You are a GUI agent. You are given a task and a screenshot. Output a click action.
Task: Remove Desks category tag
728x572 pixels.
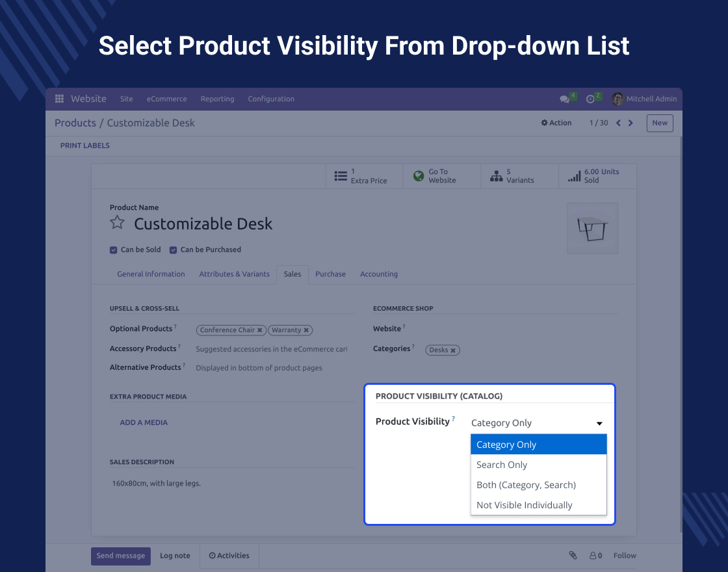click(x=453, y=350)
